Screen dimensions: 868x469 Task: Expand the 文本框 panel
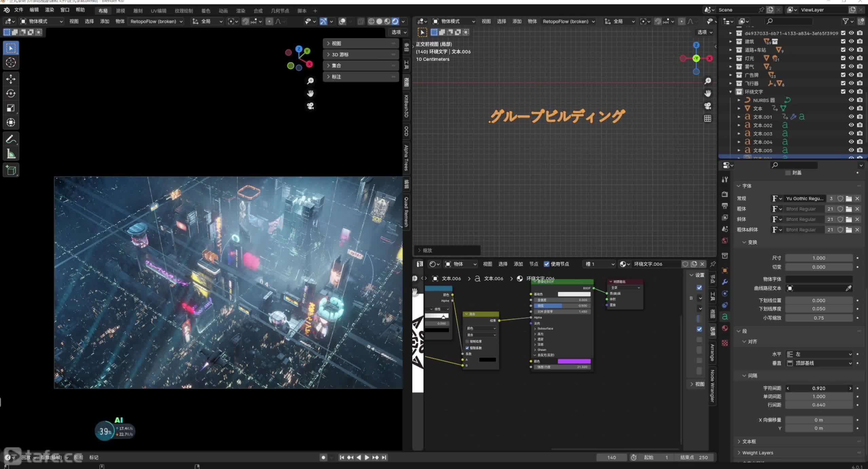coord(749,442)
